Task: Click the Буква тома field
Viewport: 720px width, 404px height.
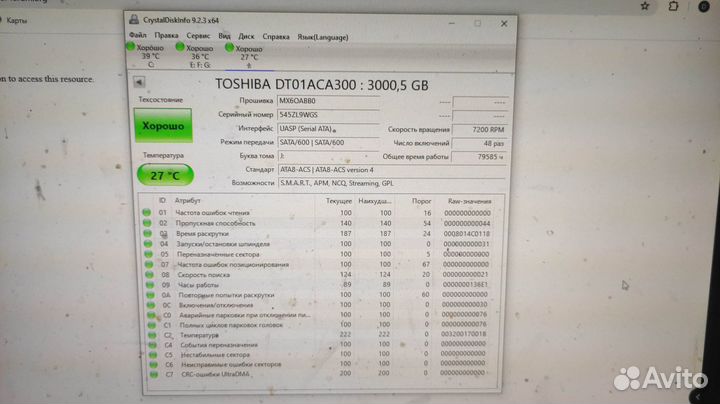Action: point(328,156)
